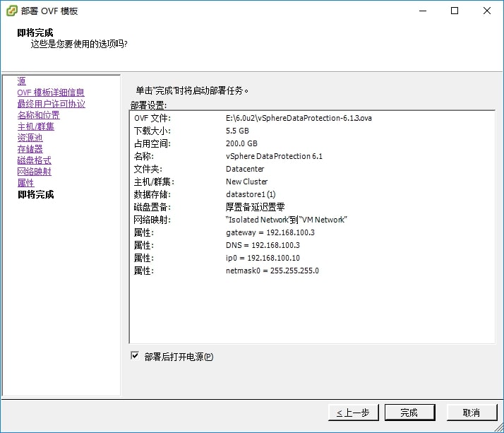Select the OVF file path vSphereDataProtection-6.1.3.ova
This screenshot has height=433, width=504.
[x=299, y=118]
